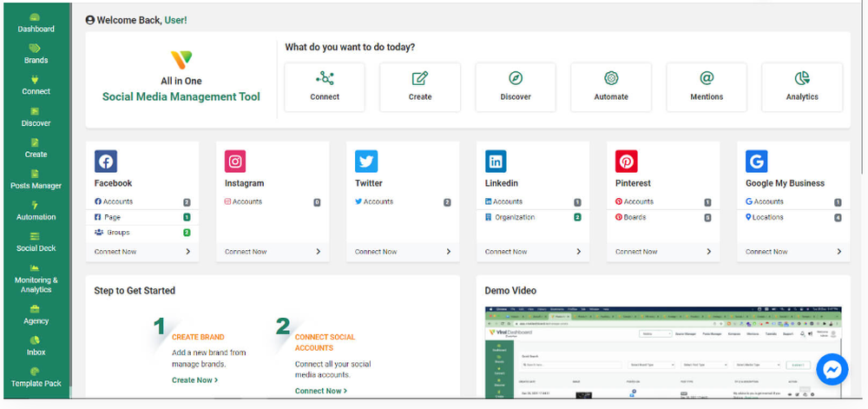The height and width of the screenshot is (409, 868).
Task: Click the Create pencil icon tile
Action: 419,88
